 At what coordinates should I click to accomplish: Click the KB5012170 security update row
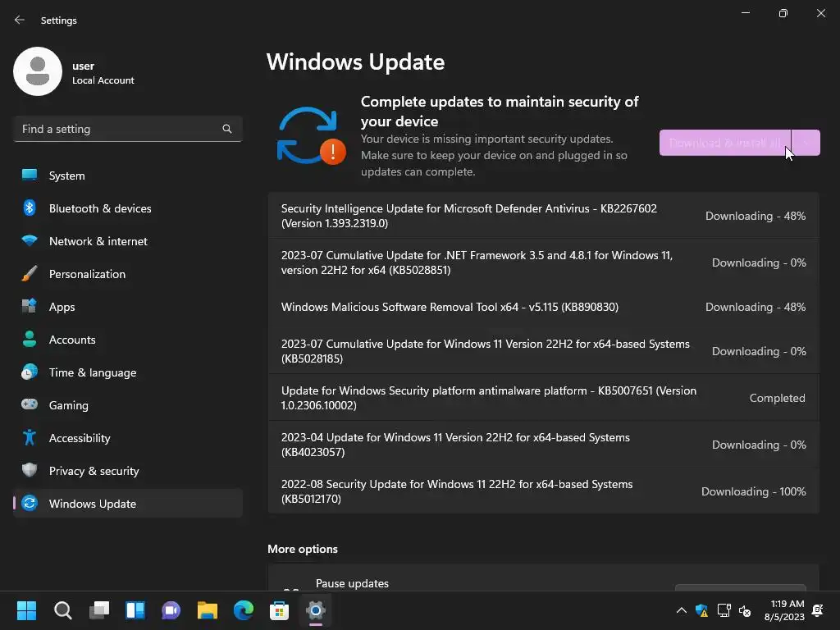543,491
